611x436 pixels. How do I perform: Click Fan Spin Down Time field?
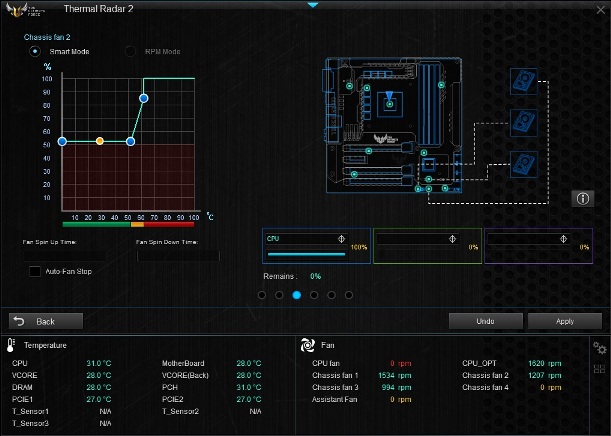178,256
